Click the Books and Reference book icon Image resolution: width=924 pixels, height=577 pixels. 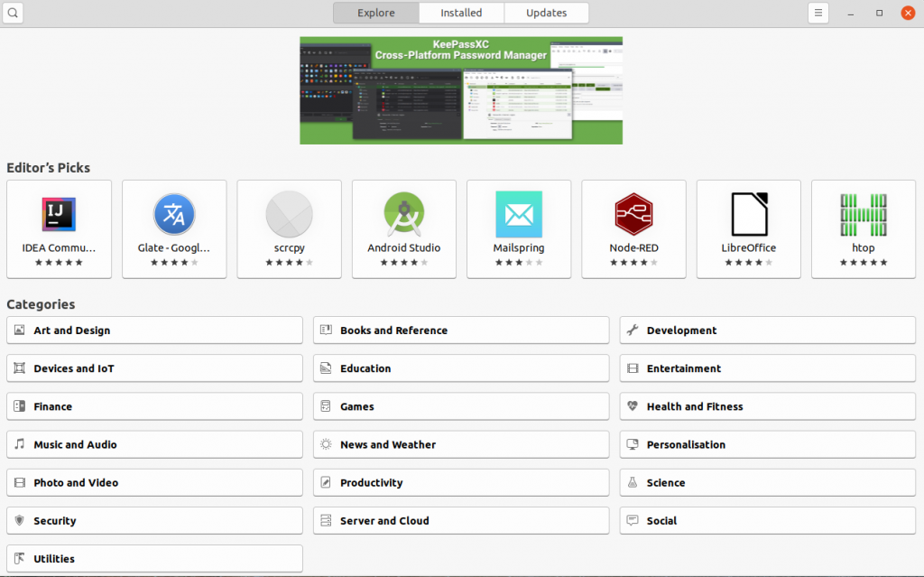click(x=326, y=330)
